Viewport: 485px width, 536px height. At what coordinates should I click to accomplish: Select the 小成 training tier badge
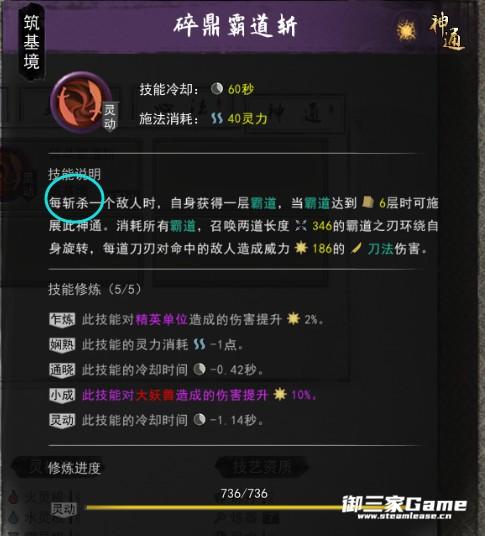pyautogui.click(x=62, y=395)
